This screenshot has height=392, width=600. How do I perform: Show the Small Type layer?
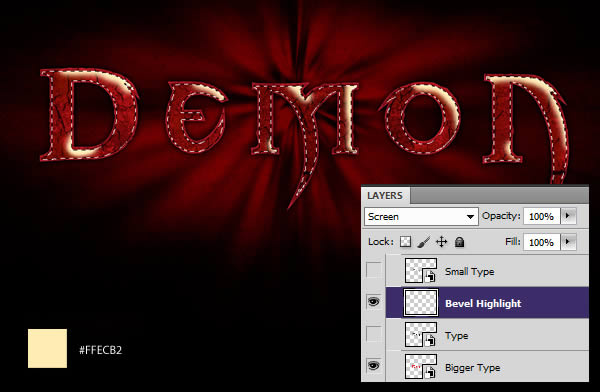pos(373,270)
